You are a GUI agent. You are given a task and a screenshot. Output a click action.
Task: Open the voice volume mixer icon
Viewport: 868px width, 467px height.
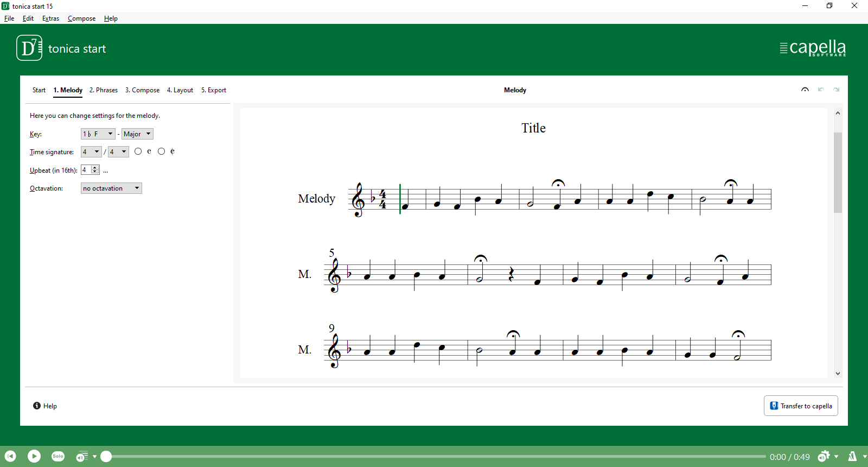click(82, 457)
